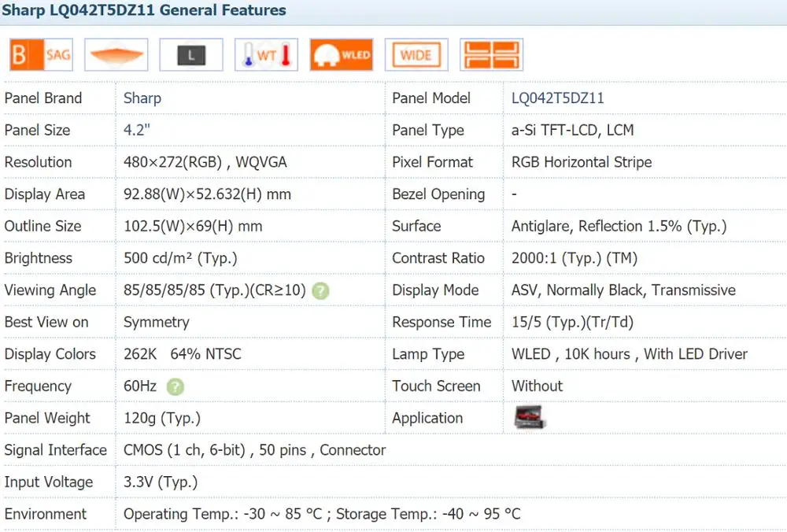787x532 pixels.
Task: Click the Environment row label
Action: [x=46, y=514]
